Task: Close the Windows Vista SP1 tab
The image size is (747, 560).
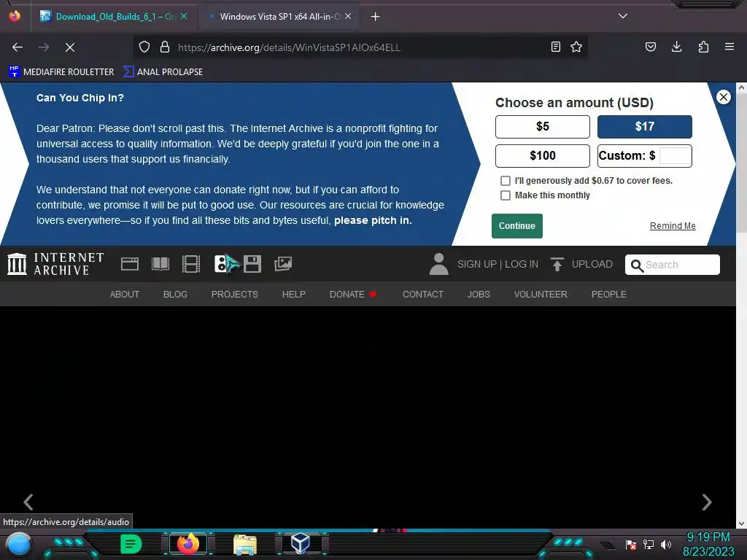Action: pyautogui.click(x=348, y=16)
